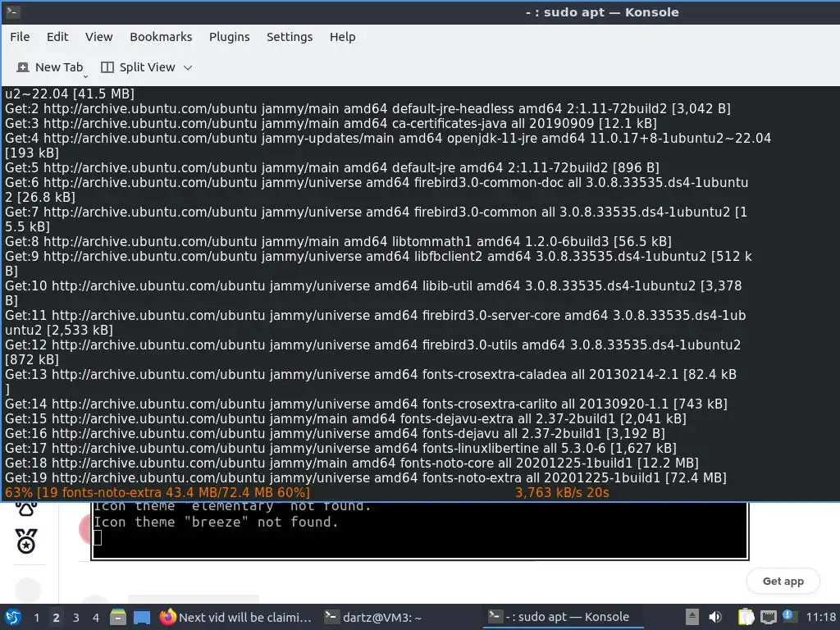Open the file manager taskbar icon
840x630 pixels.
coord(118,617)
